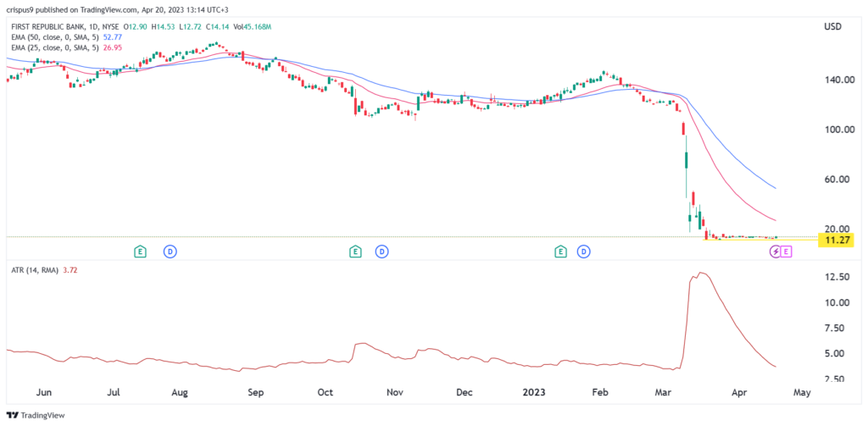Image resolution: width=868 pixels, height=426 pixels.
Task: Click the earnings marker E in July
Action: point(141,252)
